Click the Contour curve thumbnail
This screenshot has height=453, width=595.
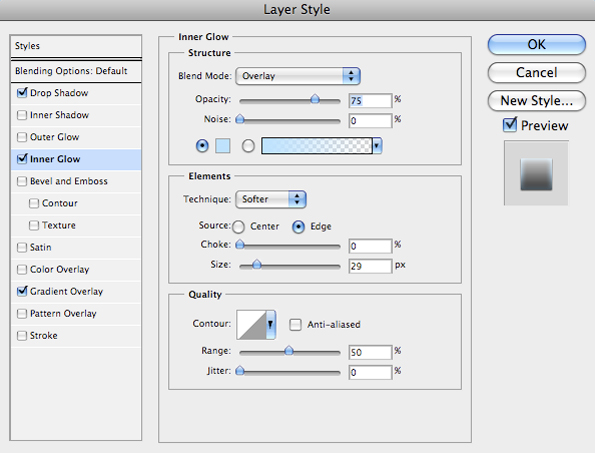coord(251,324)
